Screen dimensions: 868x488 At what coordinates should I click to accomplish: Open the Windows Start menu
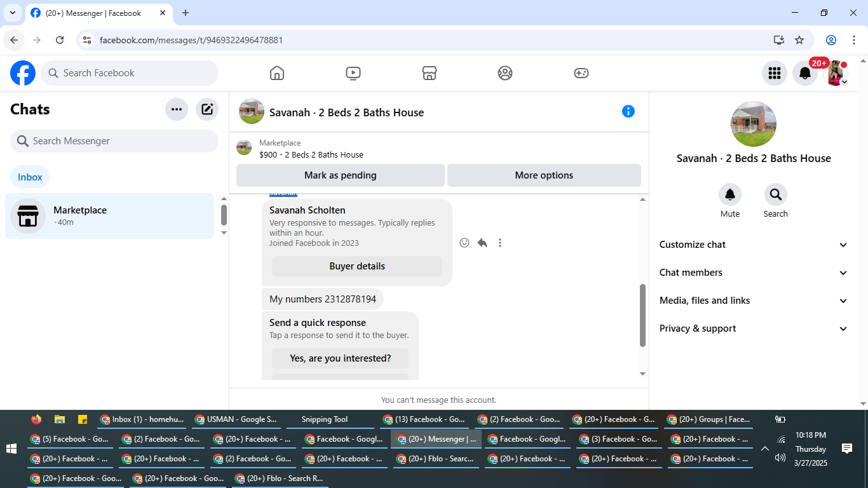tap(11, 449)
